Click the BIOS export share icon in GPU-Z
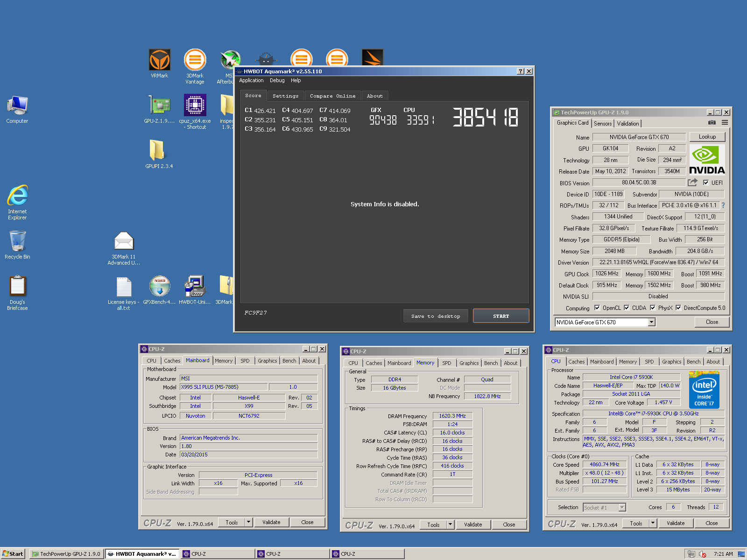The height and width of the screenshot is (560, 747). [692, 182]
